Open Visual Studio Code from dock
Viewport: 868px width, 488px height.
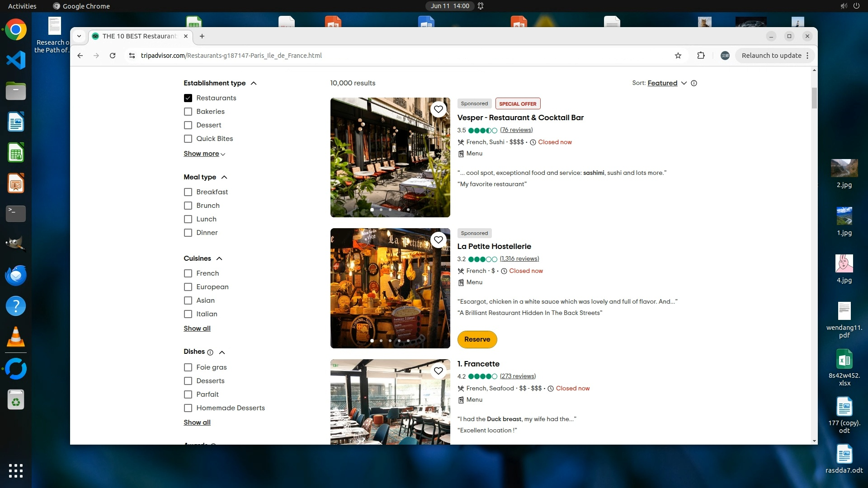click(x=16, y=60)
